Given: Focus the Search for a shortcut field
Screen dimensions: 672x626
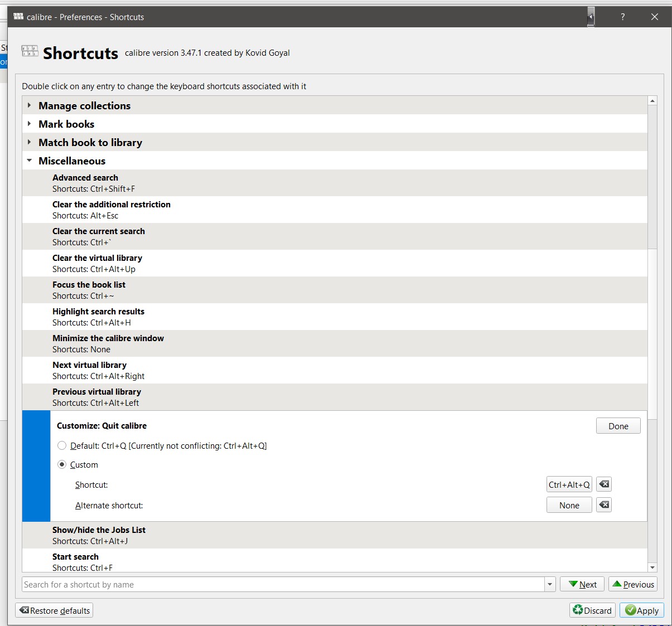Looking at the screenshot, I should (x=283, y=584).
